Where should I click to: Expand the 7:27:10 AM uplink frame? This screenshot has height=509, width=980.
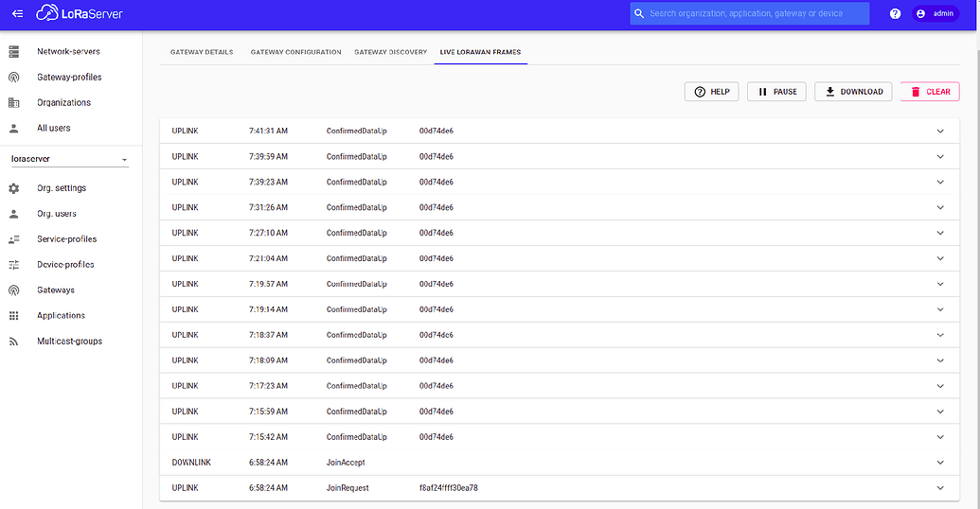coord(940,233)
